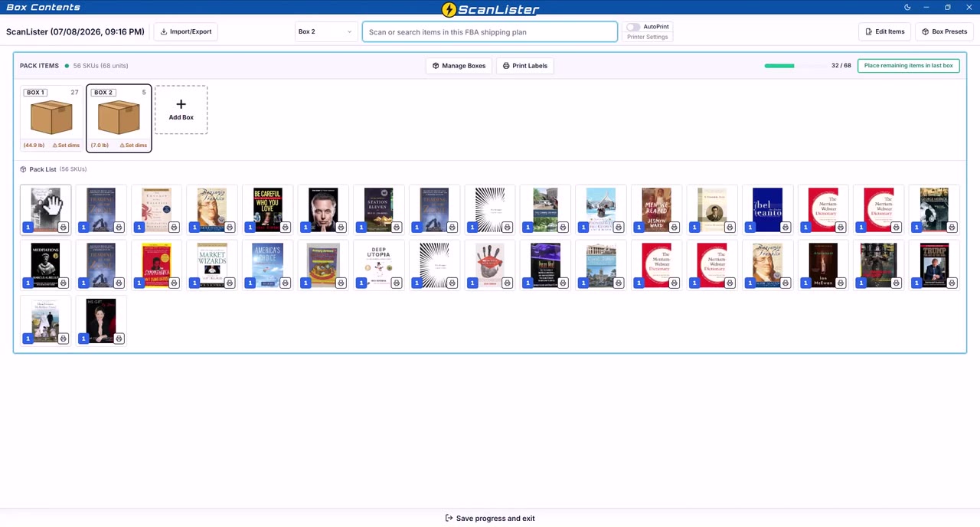
Task: Print label for Meditations book
Action: point(64,283)
